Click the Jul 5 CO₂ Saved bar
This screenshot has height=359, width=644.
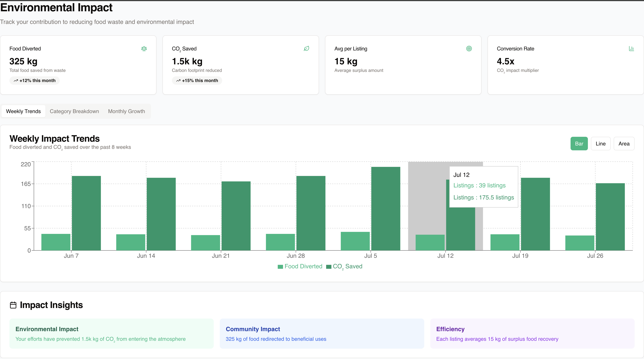pos(385,209)
